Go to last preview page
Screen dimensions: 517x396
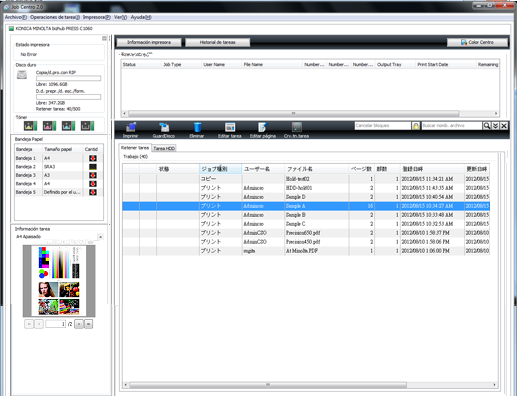[x=88, y=324]
